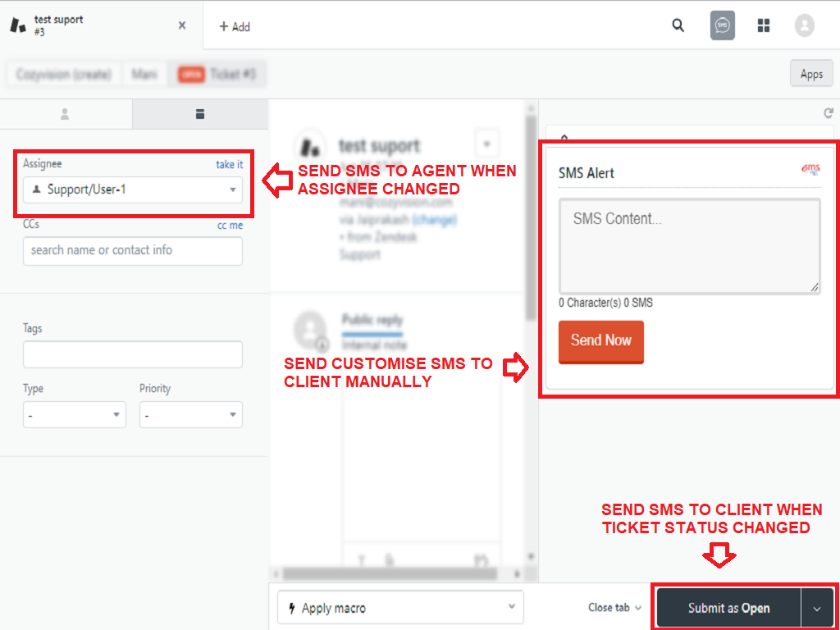Expand the Submit as Open options arrow
This screenshot has width=840, height=630.
817,608
